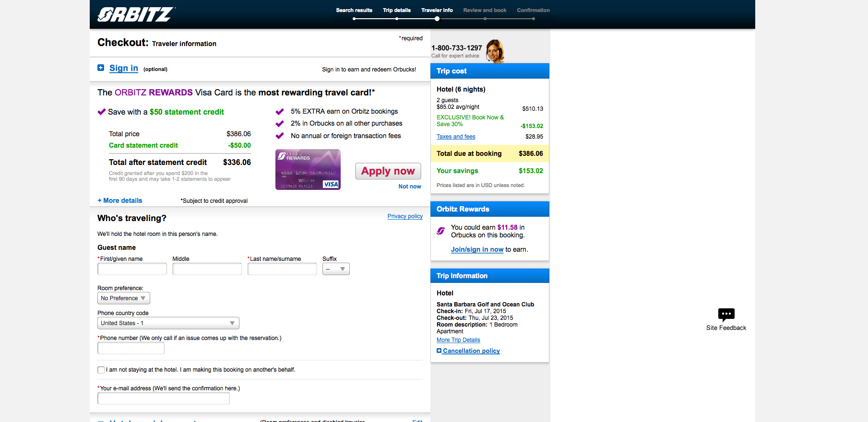This screenshot has width=868, height=422.
Task: Open the Suffix dropdown
Action: pyautogui.click(x=336, y=269)
